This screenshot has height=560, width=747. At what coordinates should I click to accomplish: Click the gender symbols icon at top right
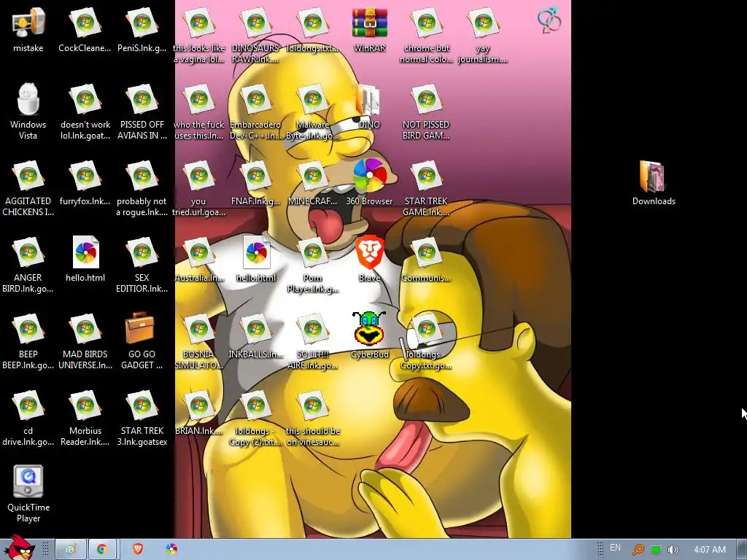click(x=549, y=20)
